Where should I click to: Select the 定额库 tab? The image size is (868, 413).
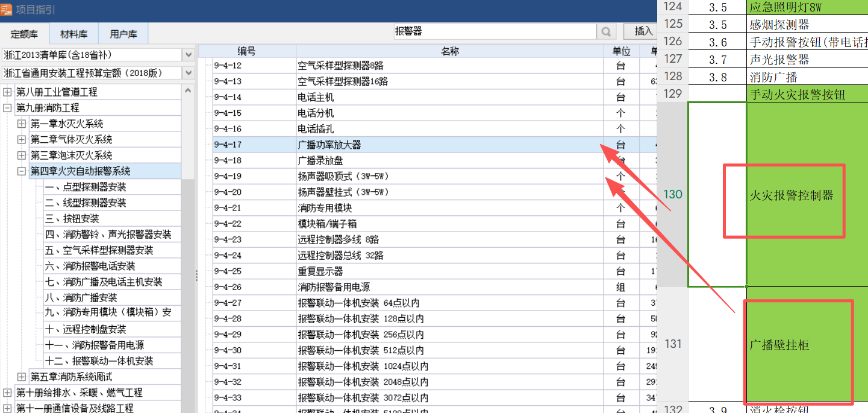point(25,34)
